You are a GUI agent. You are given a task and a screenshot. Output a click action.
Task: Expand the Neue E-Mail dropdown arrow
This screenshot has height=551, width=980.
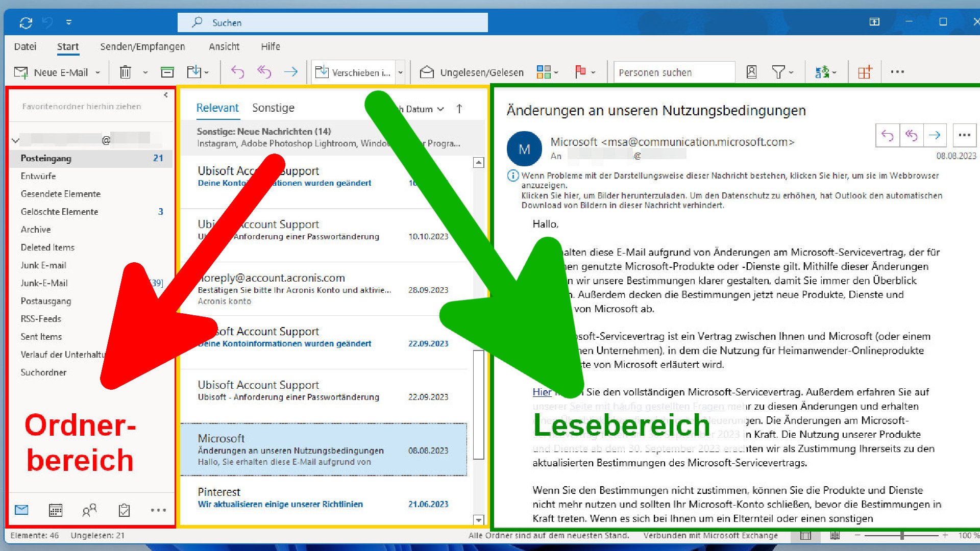(98, 72)
